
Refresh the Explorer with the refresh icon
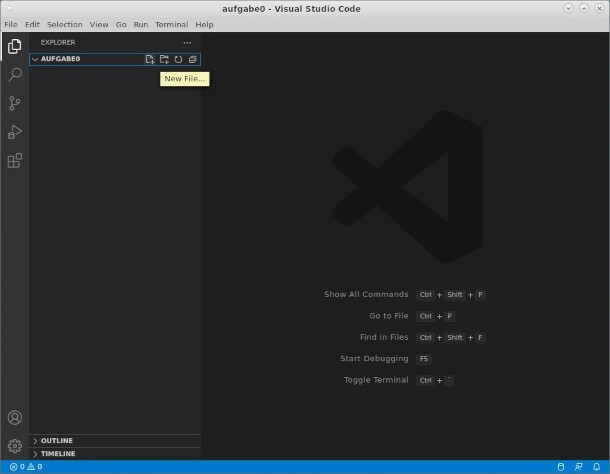[x=178, y=59]
